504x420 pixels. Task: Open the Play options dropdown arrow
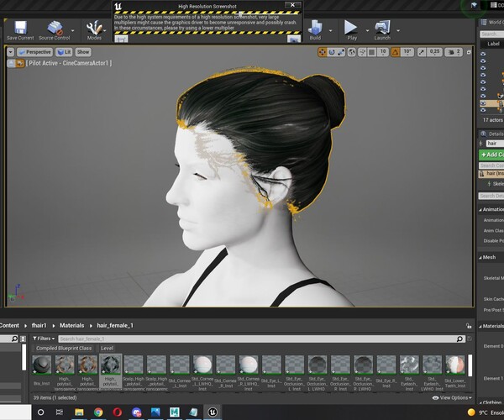coord(367,30)
